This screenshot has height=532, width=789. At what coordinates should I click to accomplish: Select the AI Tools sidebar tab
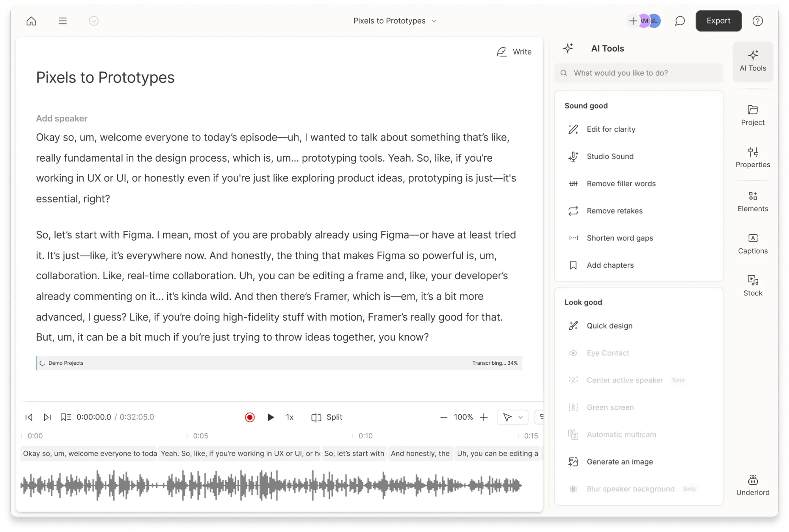click(753, 61)
